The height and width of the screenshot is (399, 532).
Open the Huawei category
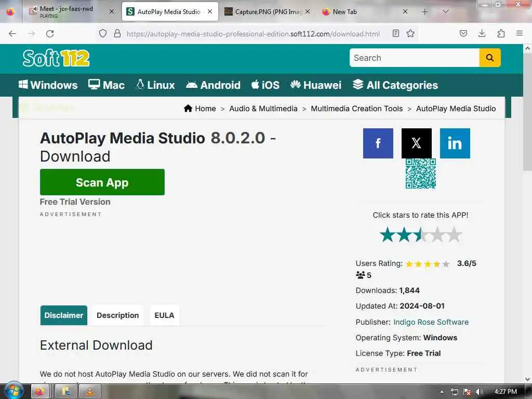click(316, 85)
